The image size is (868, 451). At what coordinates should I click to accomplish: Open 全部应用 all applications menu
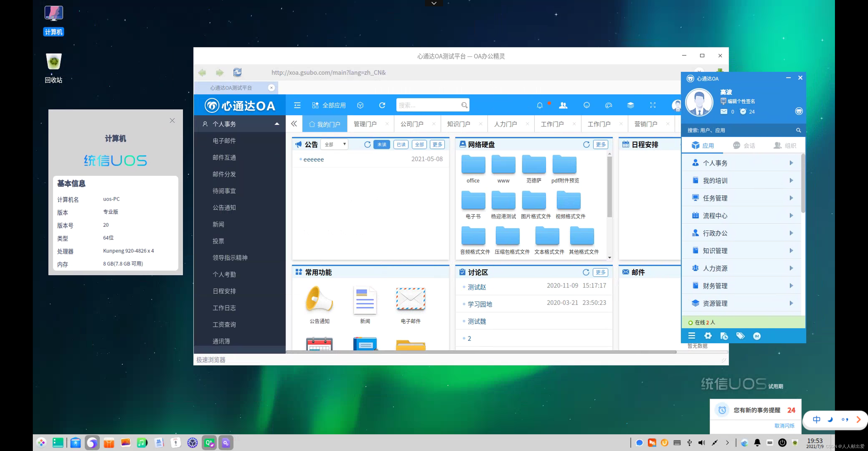pos(328,106)
